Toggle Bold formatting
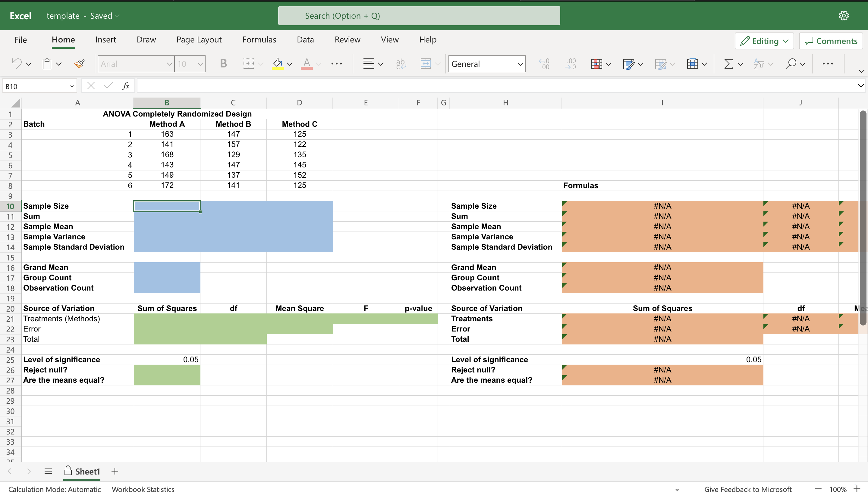The width and height of the screenshot is (868, 495). click(223, 64)
